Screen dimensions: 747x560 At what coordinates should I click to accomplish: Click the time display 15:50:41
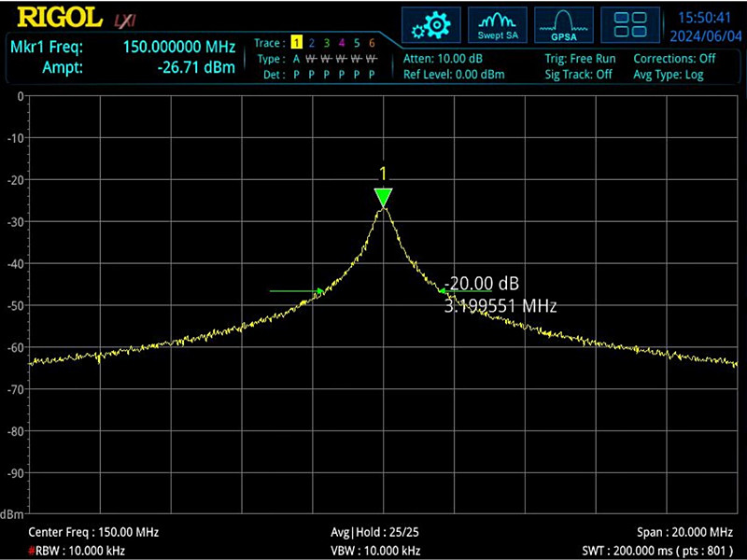(x=704, y=18)
